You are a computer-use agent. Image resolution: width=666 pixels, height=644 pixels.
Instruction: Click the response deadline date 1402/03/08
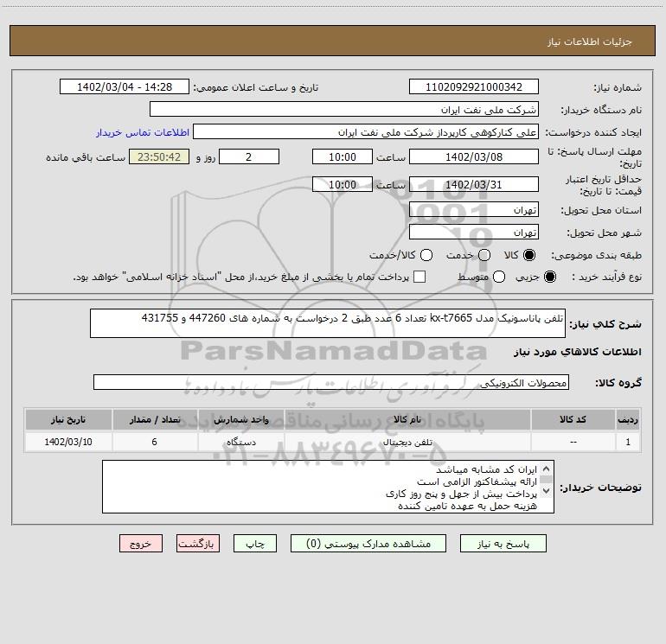pos(474,156)
